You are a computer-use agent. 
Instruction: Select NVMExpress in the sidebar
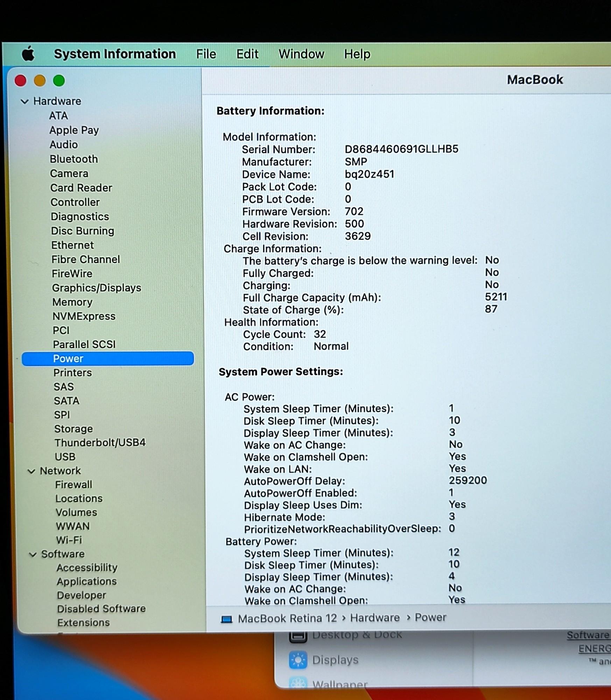(x=84, y=316)
